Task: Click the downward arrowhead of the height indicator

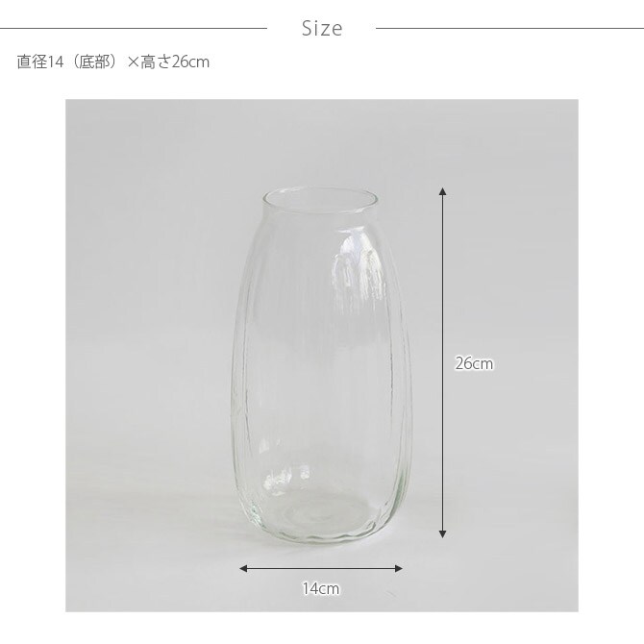Action: point(442,533)
